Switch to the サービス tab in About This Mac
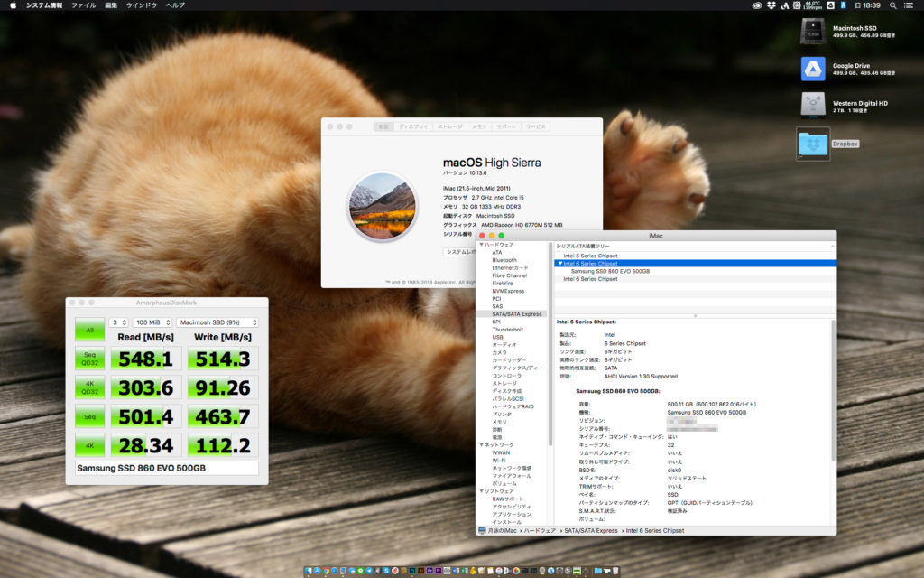Screen dimensions: 924x578 pos(536,126)
